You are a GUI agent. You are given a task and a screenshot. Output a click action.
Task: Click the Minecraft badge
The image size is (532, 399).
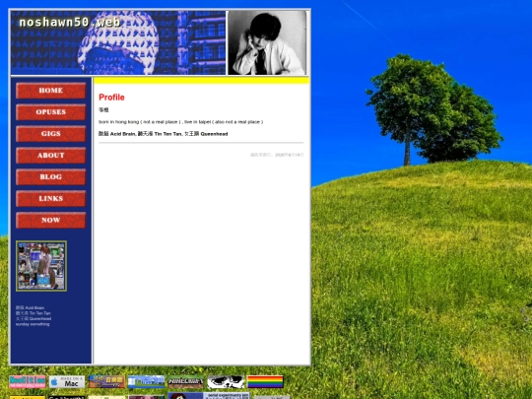186,382
